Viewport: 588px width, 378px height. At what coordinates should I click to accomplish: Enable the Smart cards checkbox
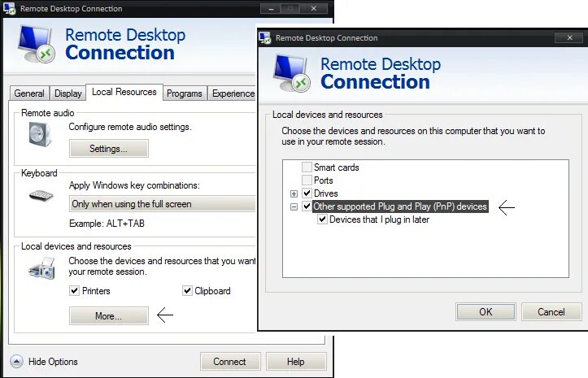click(x=307, y=167)
